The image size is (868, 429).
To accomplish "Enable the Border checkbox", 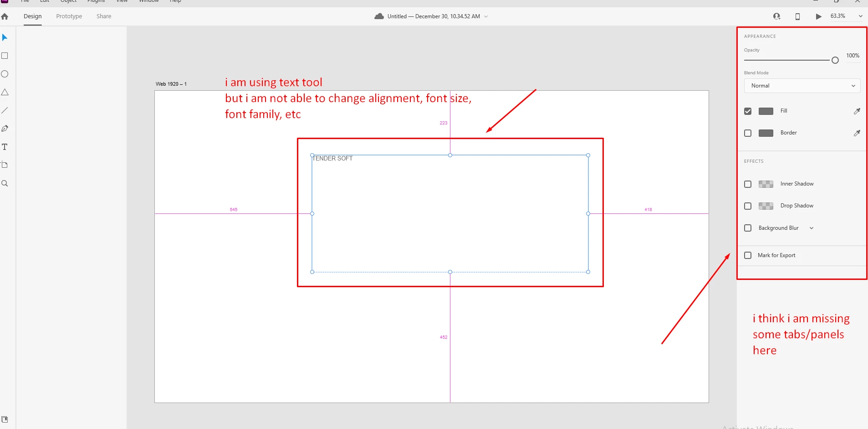I will [748, 133].
